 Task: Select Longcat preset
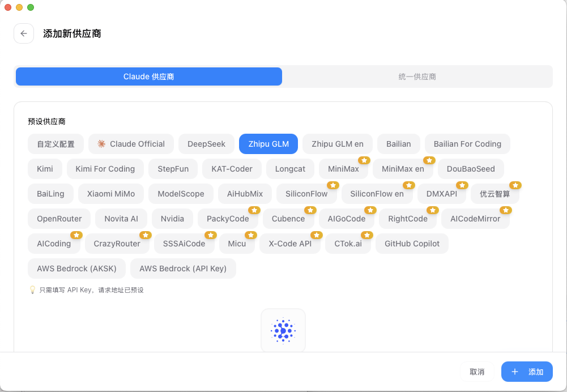pyautogui.click(x=290, y=169)
